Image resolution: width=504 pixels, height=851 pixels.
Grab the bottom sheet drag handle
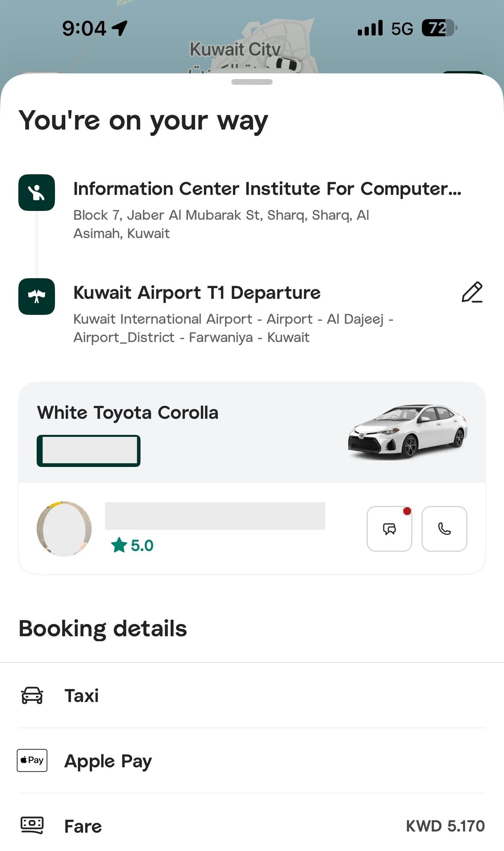point(252,82)
